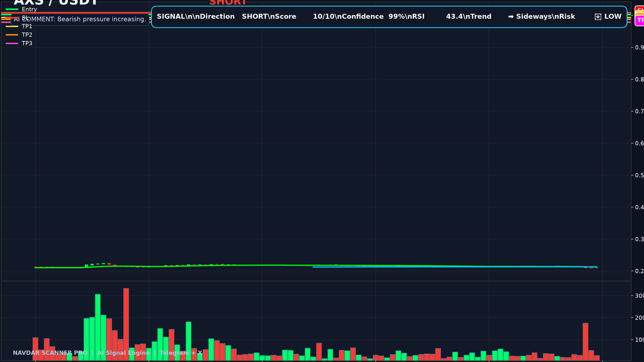Click the SHORT value inside the signal box

click(x=255, y=17)
